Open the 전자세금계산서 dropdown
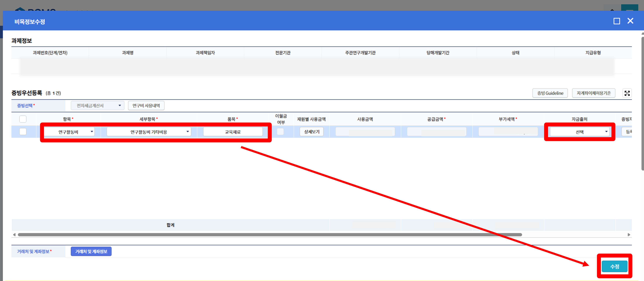Image resolution: width=644 pixels, height=281 pixels. (x=97, y=105)
